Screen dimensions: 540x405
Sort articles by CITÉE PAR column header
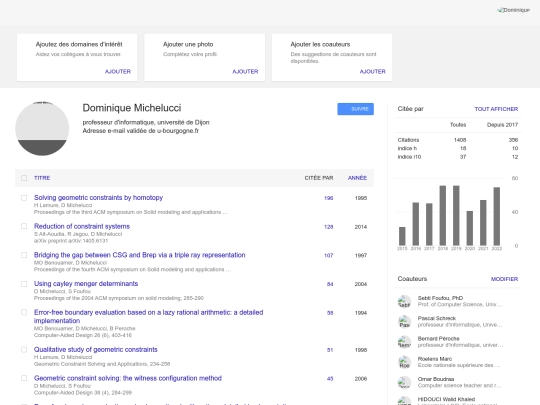319,178
